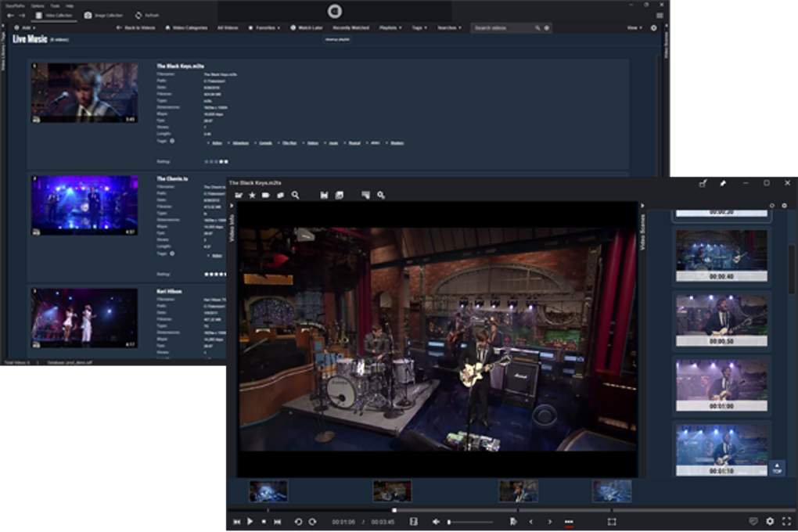Go to previous scene with left chevron
798x532 pixels.
[x=530, y=521]
